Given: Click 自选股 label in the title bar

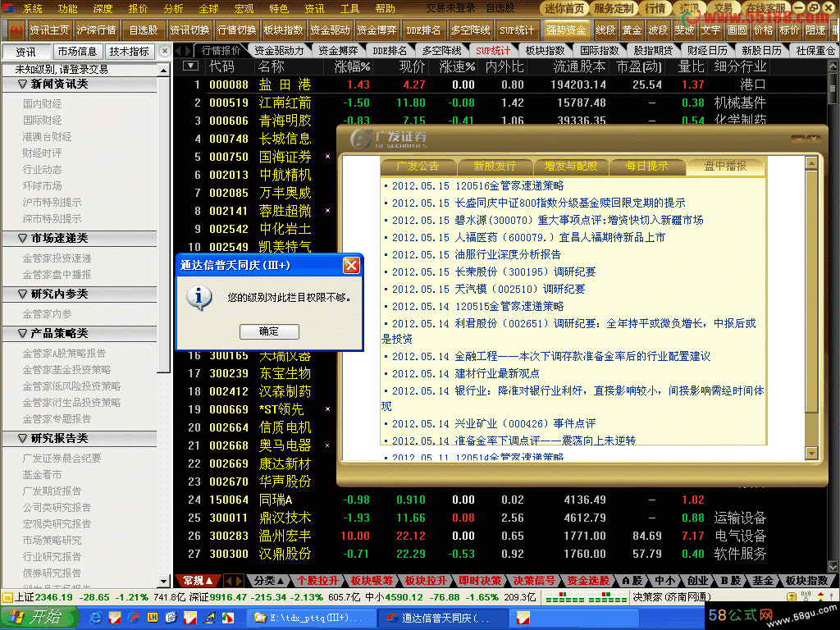Looking at the screenshot, I should [x=500, y=8].
